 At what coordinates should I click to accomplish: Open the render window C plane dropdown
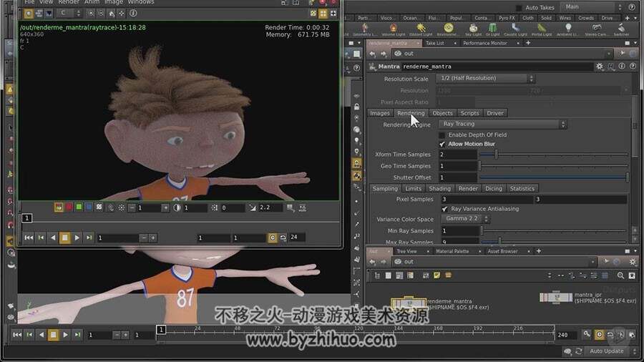[x=69, y=13]
